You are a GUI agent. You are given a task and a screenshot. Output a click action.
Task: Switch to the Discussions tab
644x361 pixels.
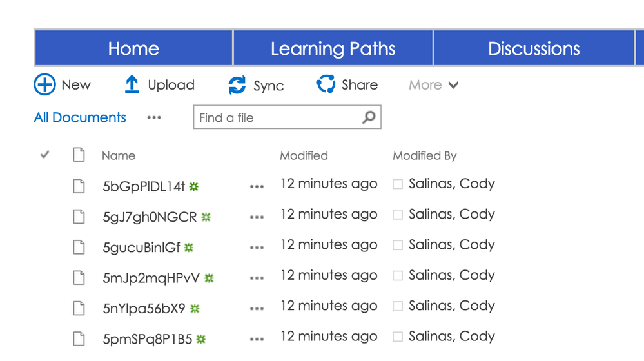point(534,48)
